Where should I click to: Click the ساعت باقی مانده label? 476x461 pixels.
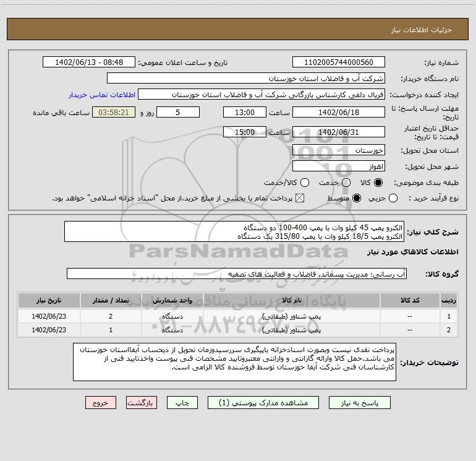[61, 113]
